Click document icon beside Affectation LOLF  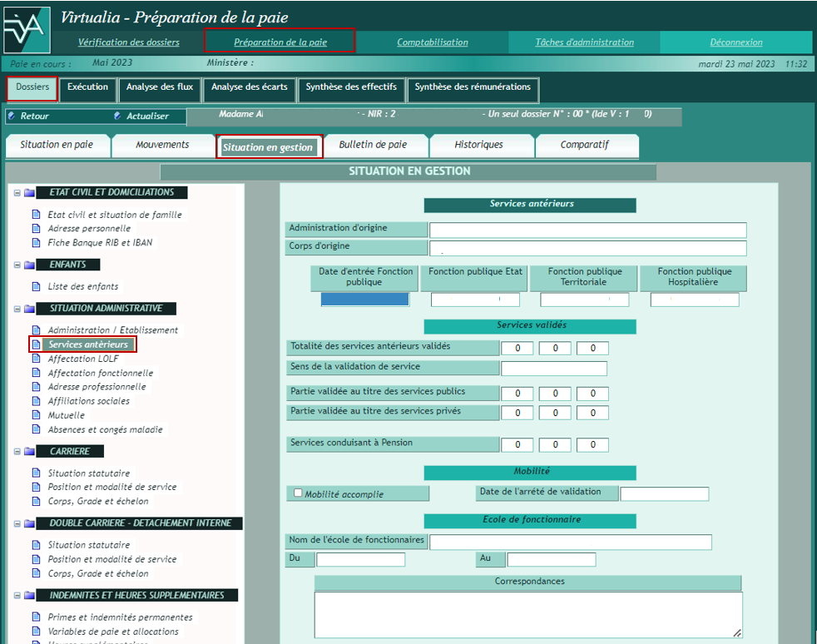coord(36,359)
